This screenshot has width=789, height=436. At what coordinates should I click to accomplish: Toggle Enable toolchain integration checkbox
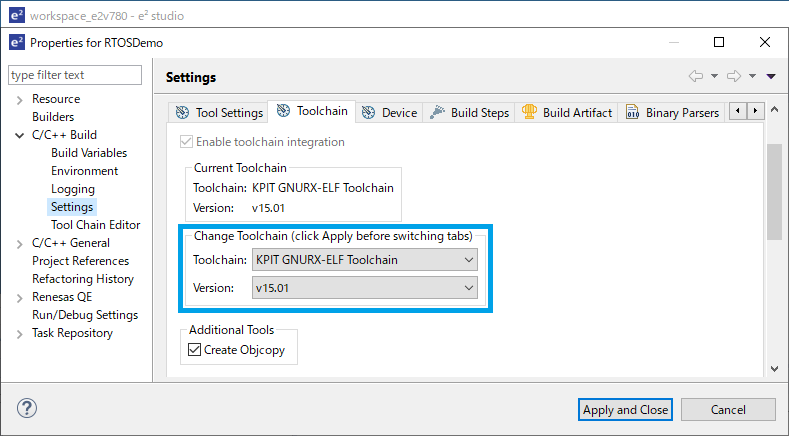tap(186, 141)
